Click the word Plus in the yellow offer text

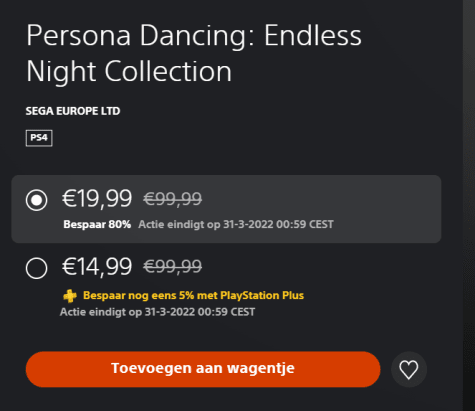pyautogui.click(x=293, y=295)
